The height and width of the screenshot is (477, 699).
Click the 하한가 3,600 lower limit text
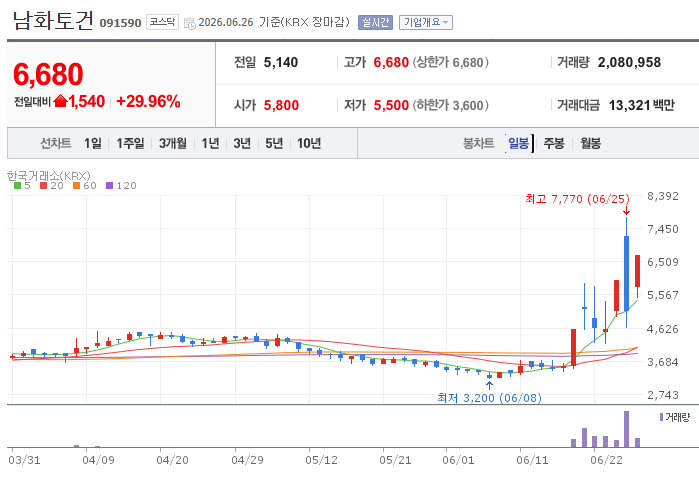[x=451, y=105]
